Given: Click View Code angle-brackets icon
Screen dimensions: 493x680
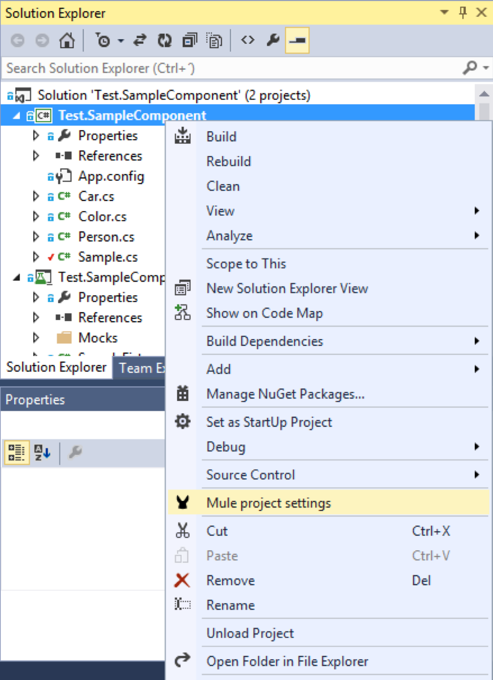Looking at the screenshot, I should 248,40.
